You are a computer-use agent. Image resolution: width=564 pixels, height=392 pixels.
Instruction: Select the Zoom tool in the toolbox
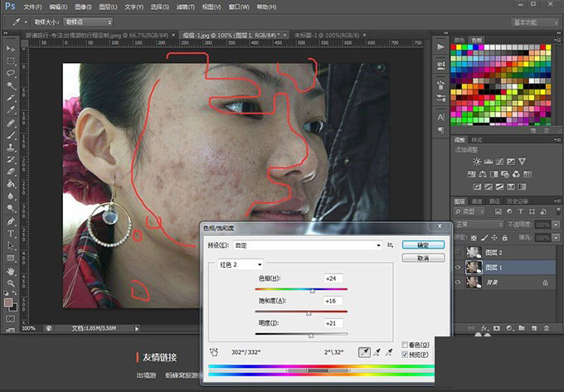pos(11,283)
